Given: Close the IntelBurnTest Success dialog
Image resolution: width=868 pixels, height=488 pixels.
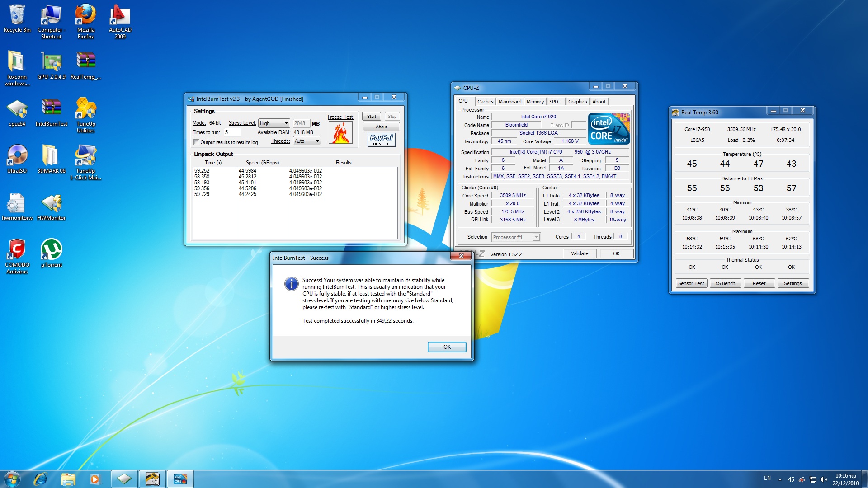Looking at the screenshot, I should coord(461,256).
